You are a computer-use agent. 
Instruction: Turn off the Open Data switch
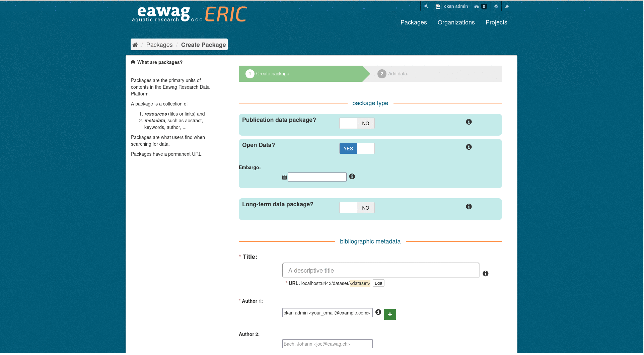[x=357, y=148]
